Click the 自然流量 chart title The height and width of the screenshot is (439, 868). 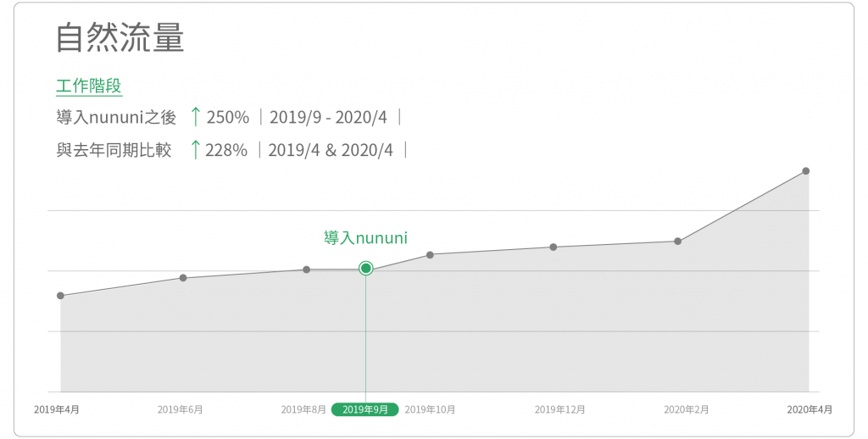[x=120, y=38]
